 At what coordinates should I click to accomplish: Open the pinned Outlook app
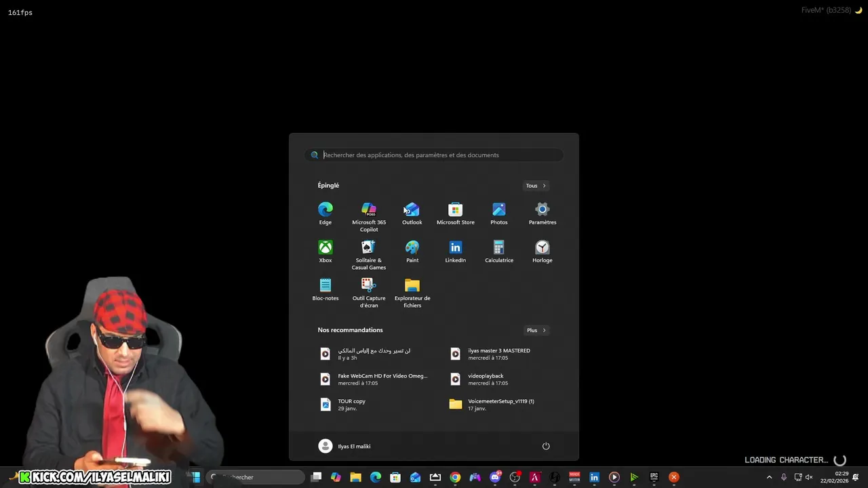pyautogui.click(x=412, y=213)
